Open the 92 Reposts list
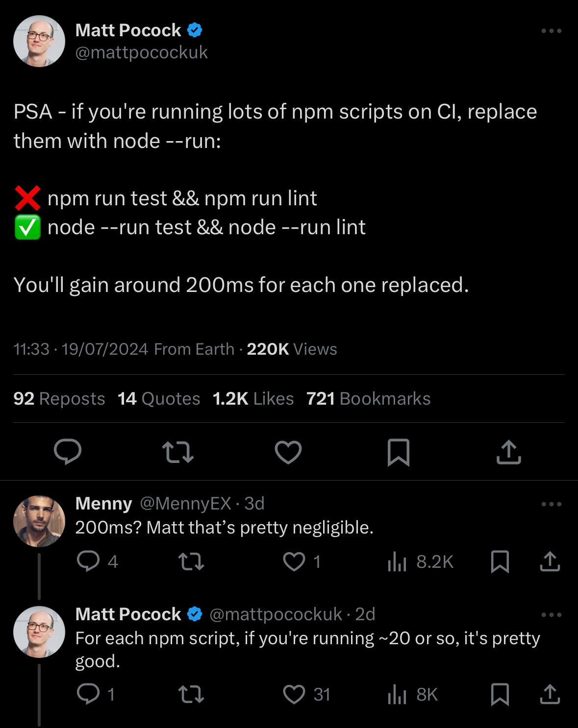The height and width of the screenshot is (728, 578). tap(59, 399)
